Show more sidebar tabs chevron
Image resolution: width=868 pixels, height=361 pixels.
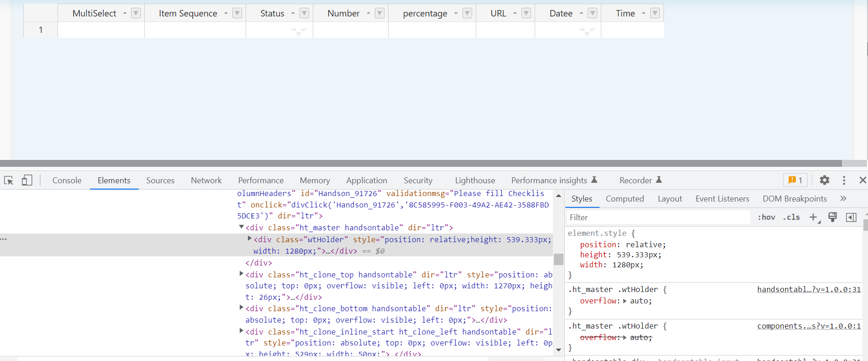[843, 199]
